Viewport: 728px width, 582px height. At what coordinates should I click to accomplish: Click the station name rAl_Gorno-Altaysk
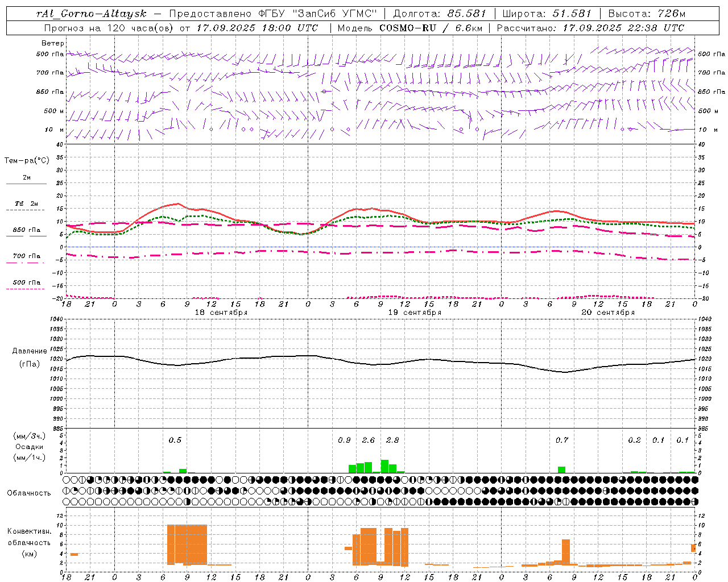click(x=92, y=14)
